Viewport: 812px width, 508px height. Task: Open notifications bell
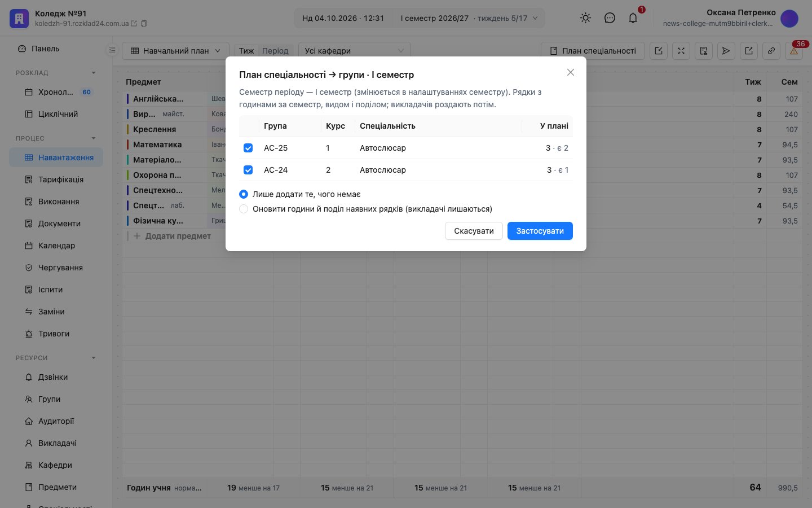pos(633,18)
